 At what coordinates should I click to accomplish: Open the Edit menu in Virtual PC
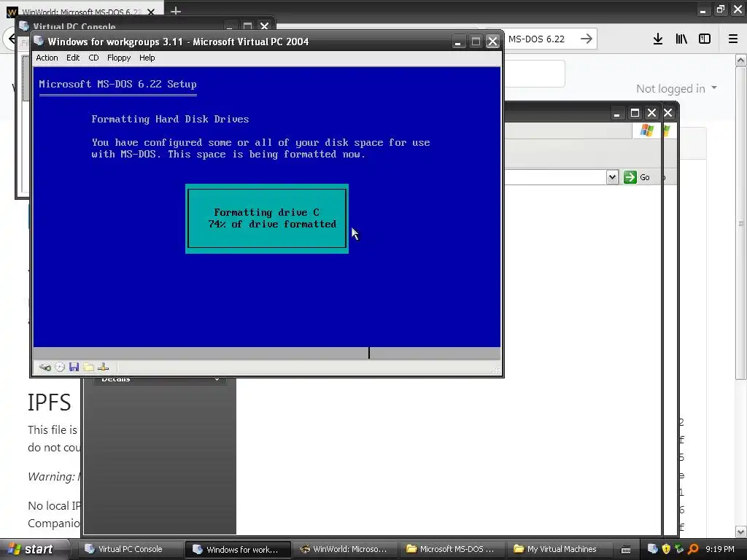point(73,58)
